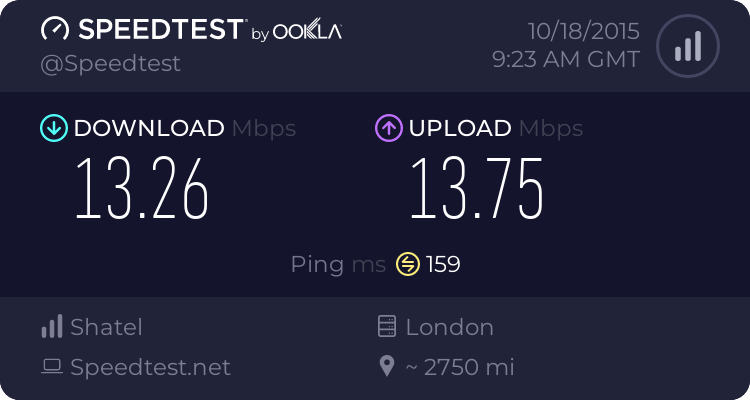The height and width of the screenshot is (400, 750).
Task: Click the Speedtest gauge logo icon
Action: (56, 30)
